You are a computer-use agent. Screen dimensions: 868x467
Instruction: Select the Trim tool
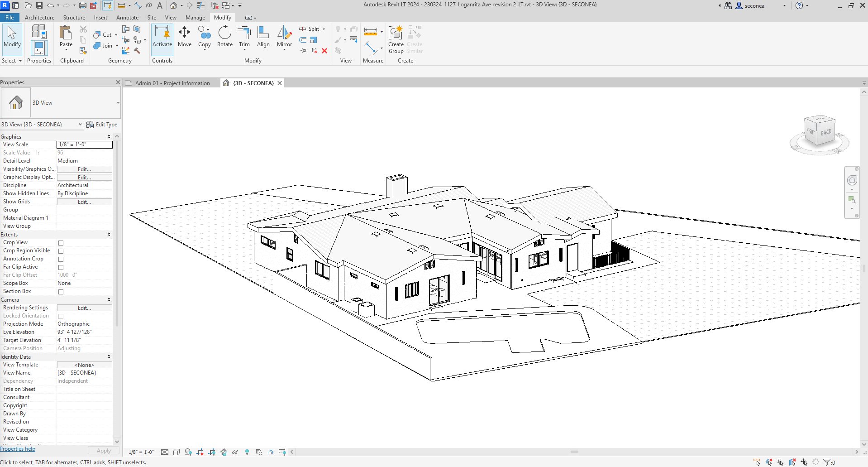pyautogui.click(x=244, y=36)
